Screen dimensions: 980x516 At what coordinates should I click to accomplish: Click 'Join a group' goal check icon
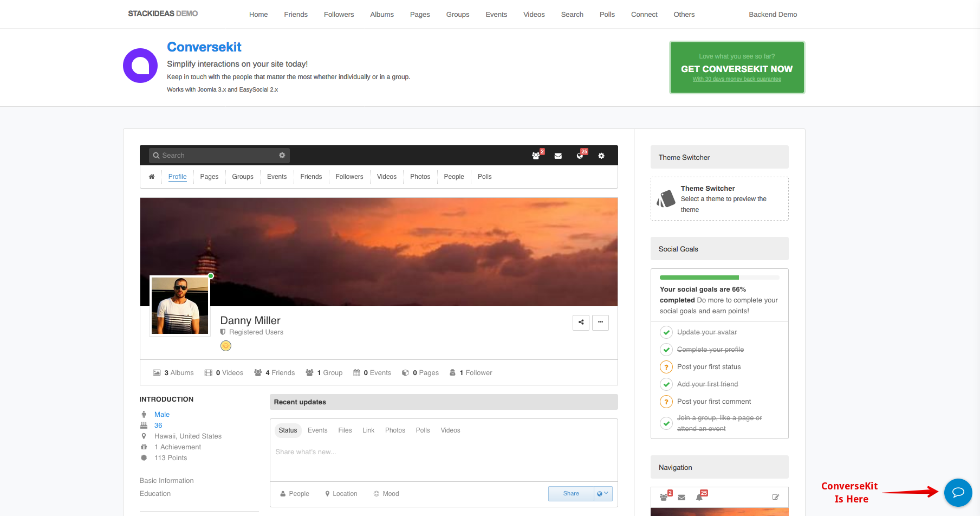tap(666, 423)
